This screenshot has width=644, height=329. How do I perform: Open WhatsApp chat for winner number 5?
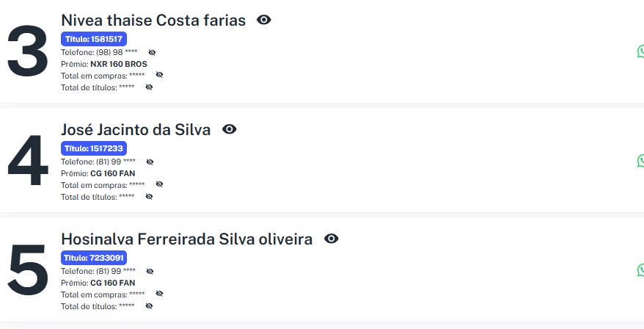[640, 270]
